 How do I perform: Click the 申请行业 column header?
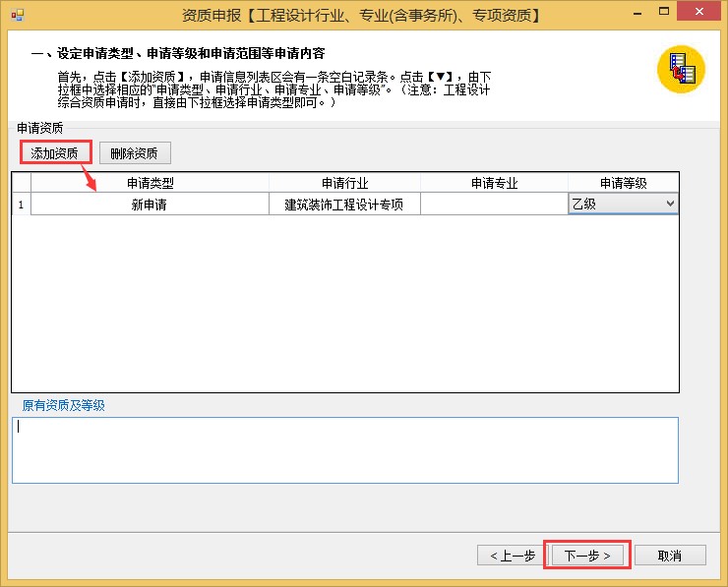344,183
